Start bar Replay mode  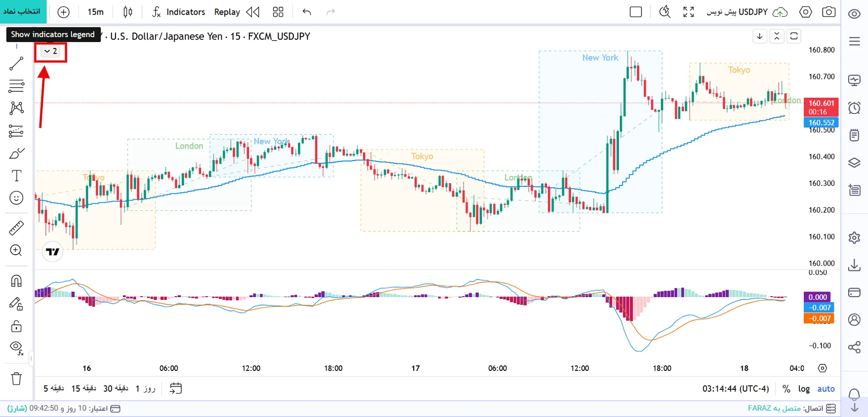click(x=237, y=12)
